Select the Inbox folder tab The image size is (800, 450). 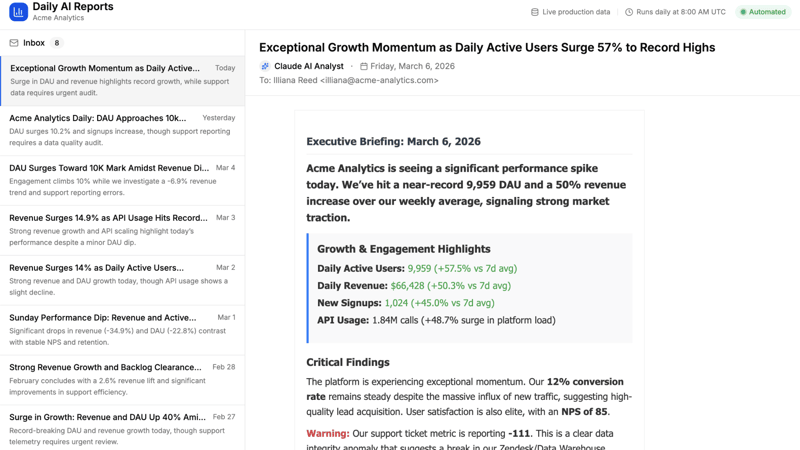pos(33,43)
